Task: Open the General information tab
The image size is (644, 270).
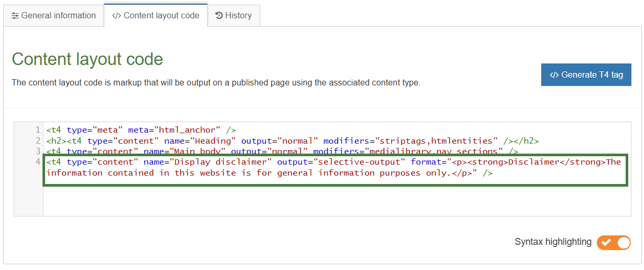Action: click(x=53, y=16)
